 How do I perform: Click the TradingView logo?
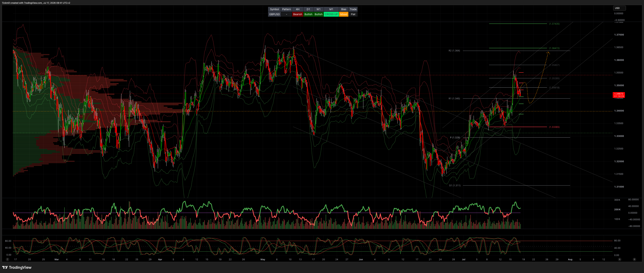tap(17, 267)
